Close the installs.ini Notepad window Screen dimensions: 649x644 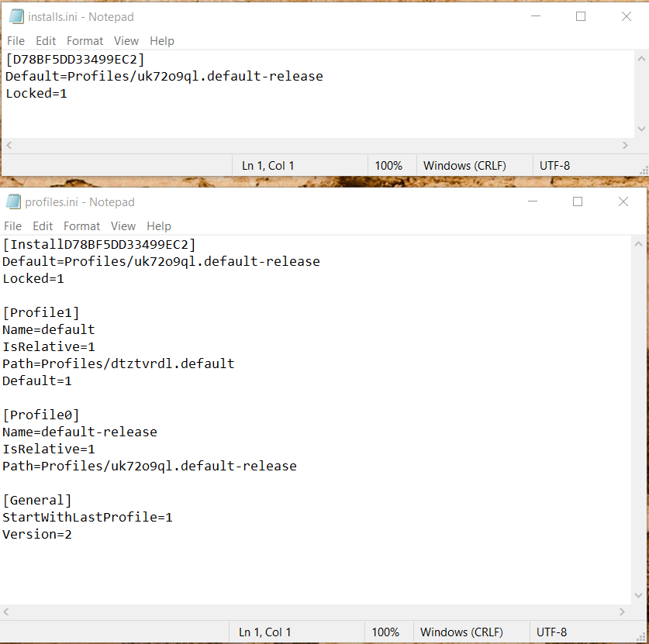click(x=627, y=17)
